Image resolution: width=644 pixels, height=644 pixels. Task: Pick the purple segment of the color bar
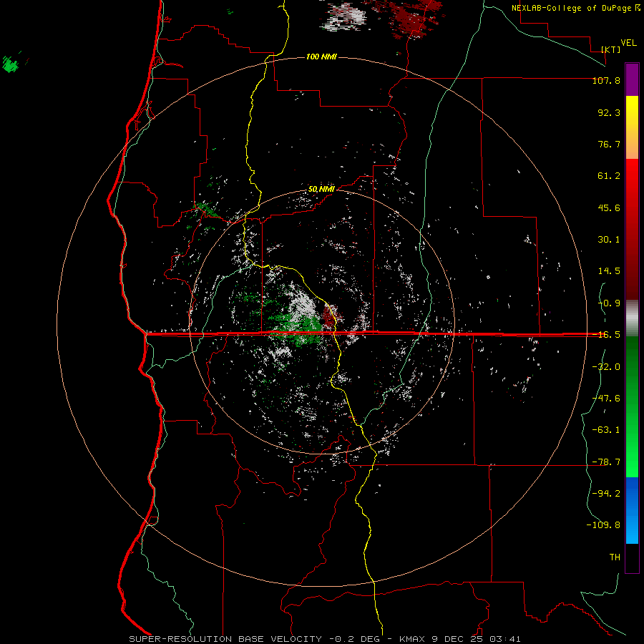(x=632, y=79)
